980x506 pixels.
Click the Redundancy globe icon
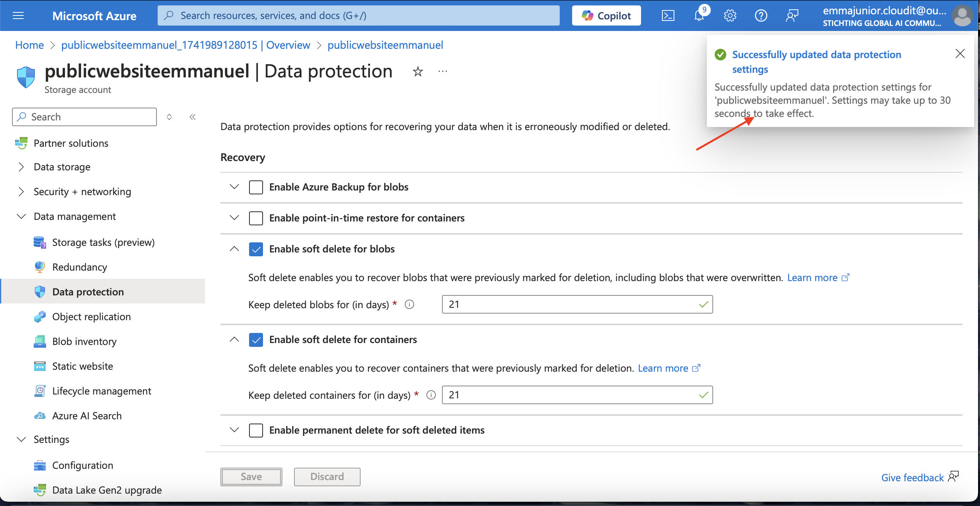click(x=40, y=267)
